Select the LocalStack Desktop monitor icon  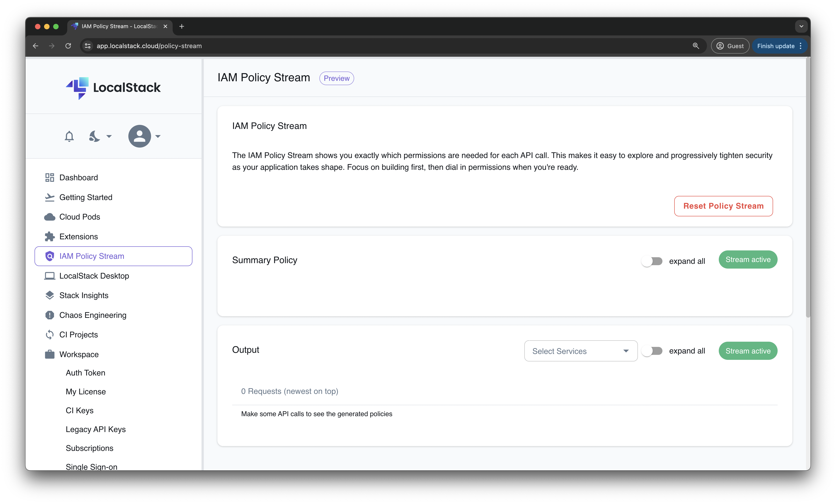50,276
